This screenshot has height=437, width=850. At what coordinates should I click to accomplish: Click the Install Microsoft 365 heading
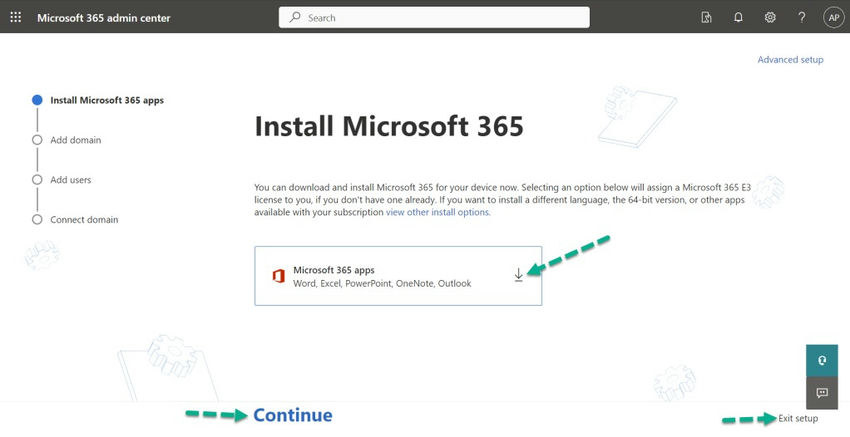tap(389, 126)
